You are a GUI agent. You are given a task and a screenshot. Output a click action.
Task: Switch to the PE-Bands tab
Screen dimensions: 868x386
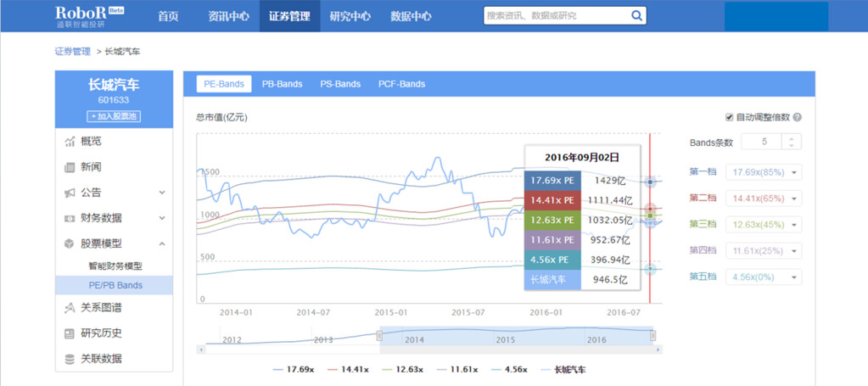point(224,84)
